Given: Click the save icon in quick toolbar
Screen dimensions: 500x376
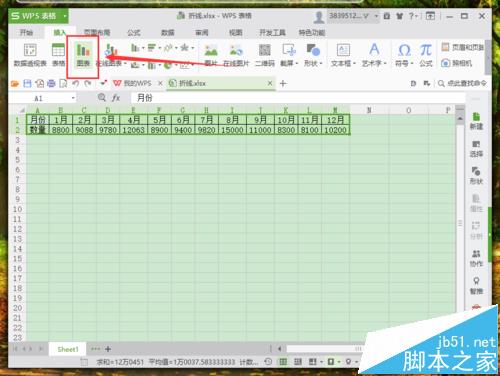Looking at the screenshot, I should 27,83.
